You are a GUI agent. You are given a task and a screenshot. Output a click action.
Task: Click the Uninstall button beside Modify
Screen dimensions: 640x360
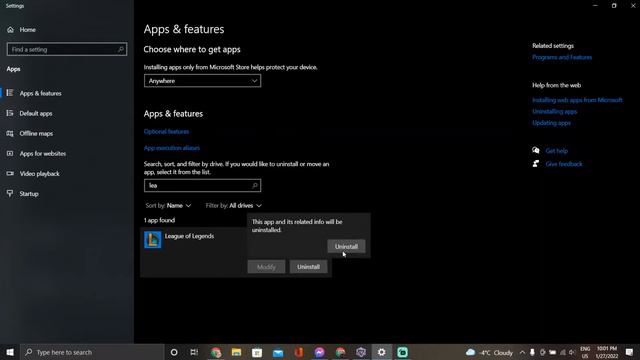[x=308, y=267]
